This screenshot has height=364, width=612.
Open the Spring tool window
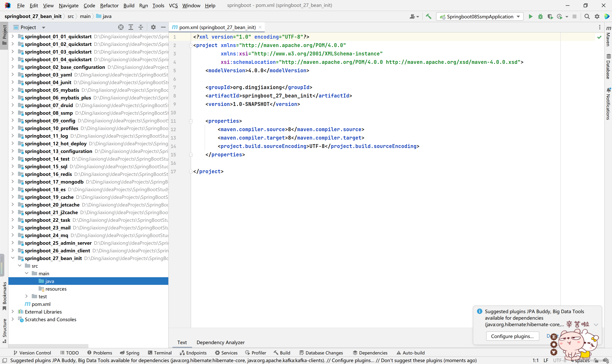pyautogui.click(x=129, y=353)
